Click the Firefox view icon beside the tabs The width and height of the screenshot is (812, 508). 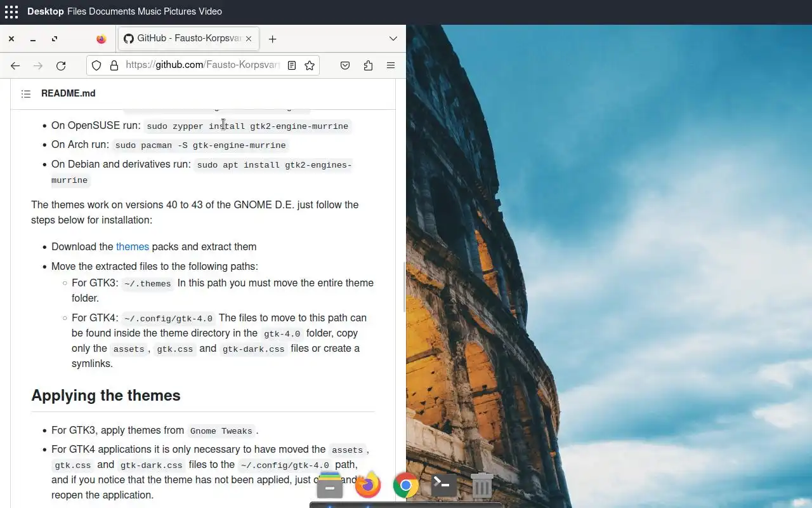point(101,39)
